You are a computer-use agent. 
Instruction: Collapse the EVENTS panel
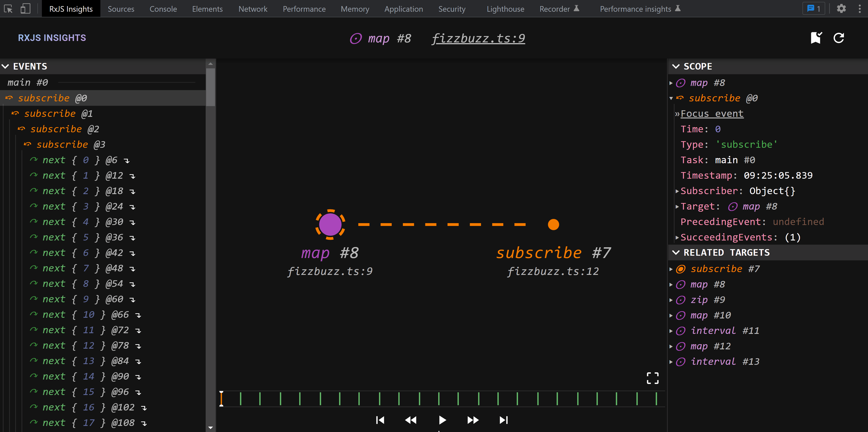pyautogui.click(x=5, y=66)
